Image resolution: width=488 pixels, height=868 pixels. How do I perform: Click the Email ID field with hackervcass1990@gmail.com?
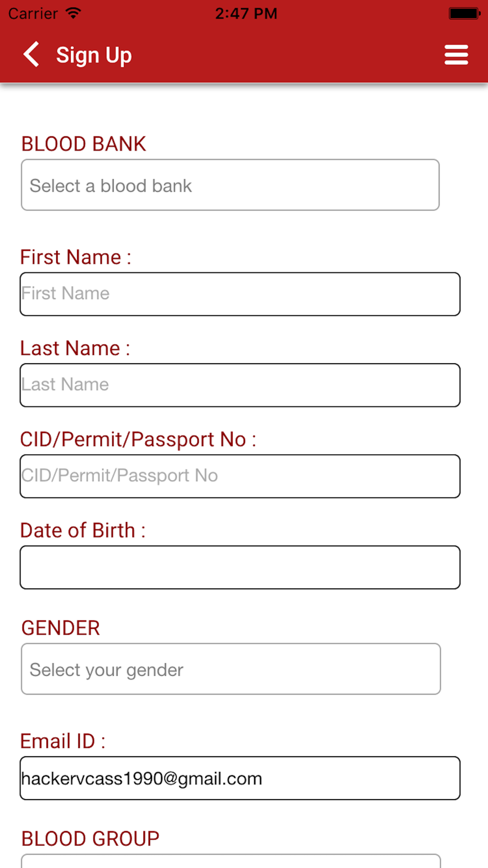240,778
